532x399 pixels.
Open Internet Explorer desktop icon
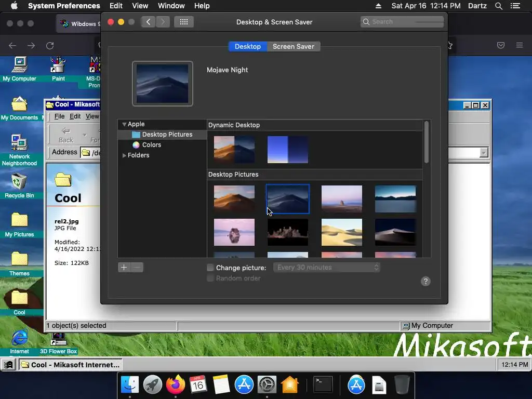coord(19,342)
